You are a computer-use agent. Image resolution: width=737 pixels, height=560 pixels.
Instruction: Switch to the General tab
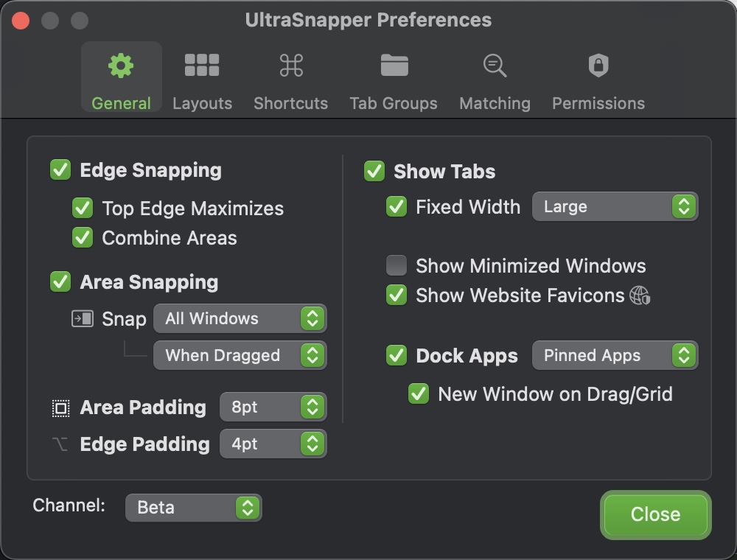(x=121, y=77)
